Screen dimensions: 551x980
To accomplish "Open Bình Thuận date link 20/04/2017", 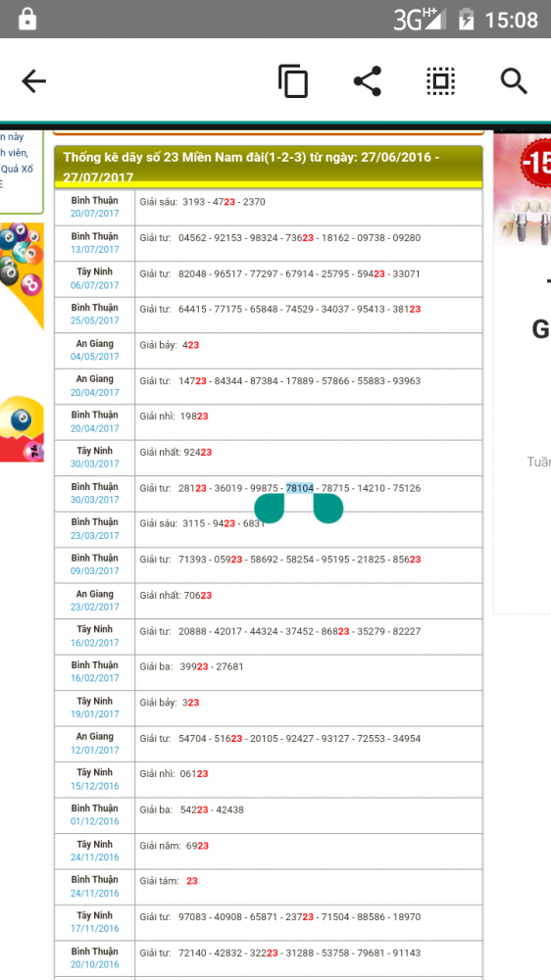I will (94, 428).
